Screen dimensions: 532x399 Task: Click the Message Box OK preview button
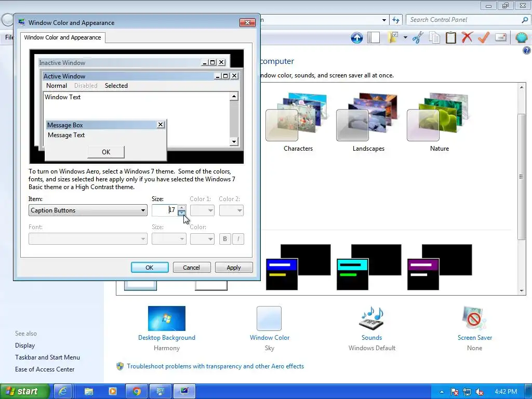pyautogui.click(x=106, y=152)
